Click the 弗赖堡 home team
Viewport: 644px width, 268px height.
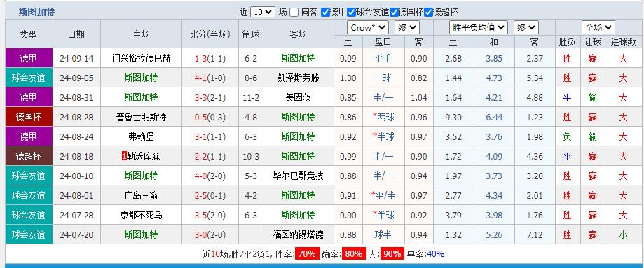141,136
